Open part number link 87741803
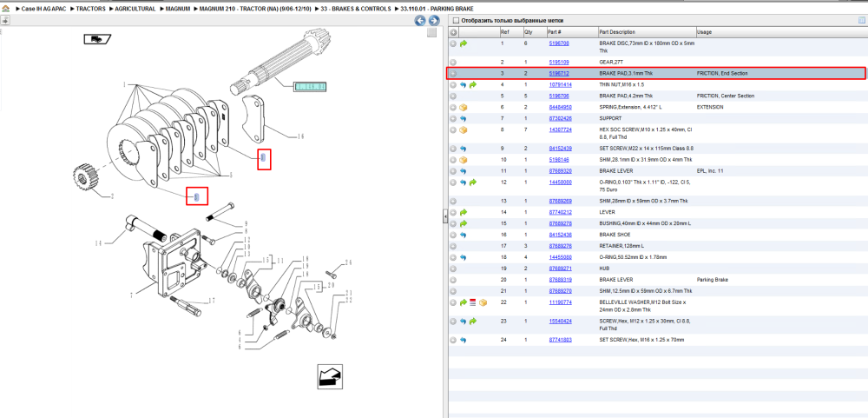 [560, 340]
